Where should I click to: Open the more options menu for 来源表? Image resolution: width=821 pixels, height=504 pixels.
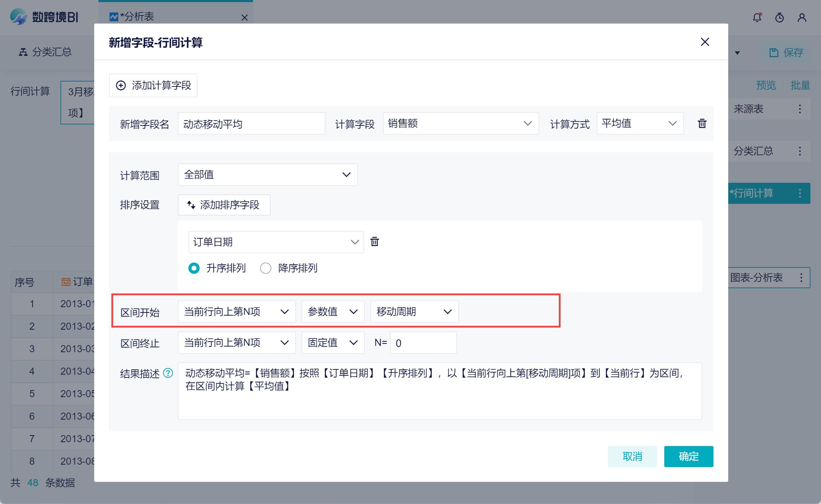click(800, 109)
